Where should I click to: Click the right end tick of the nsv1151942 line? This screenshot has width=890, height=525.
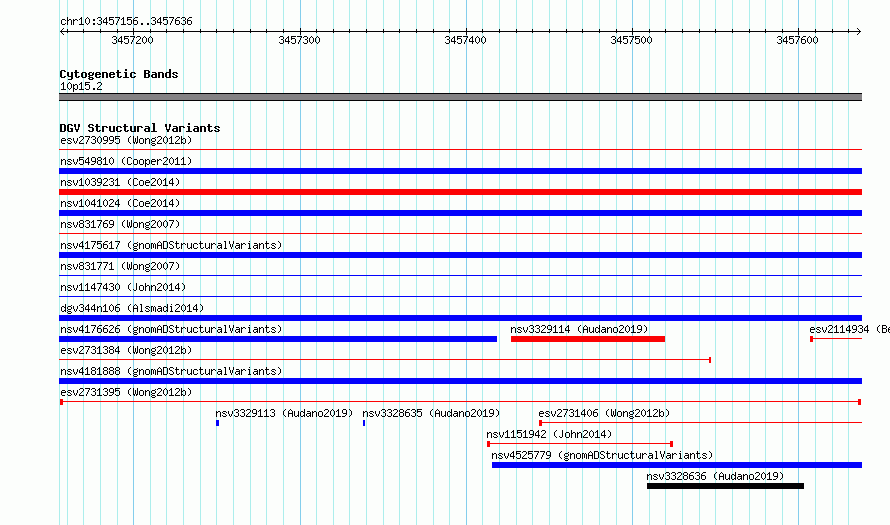[671, 444]
